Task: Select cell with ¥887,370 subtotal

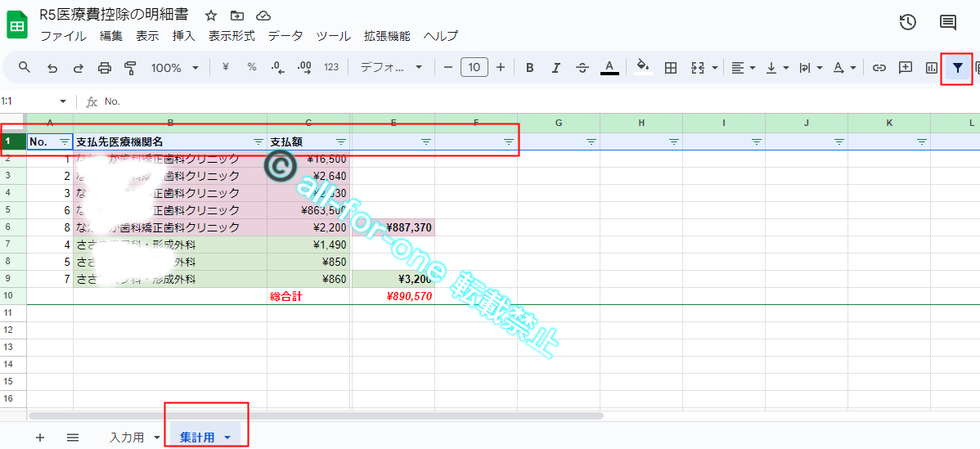Action: [393, 227]
